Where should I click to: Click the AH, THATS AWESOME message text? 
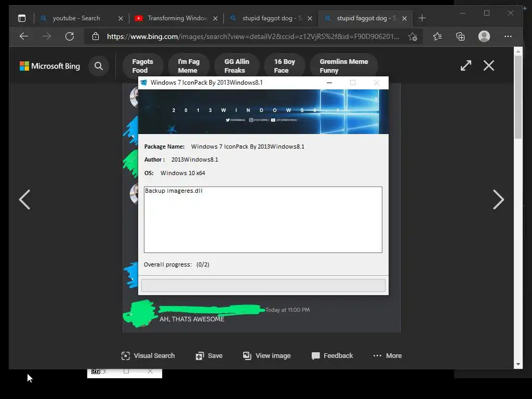pyautogui.click(x=192, y=319)
